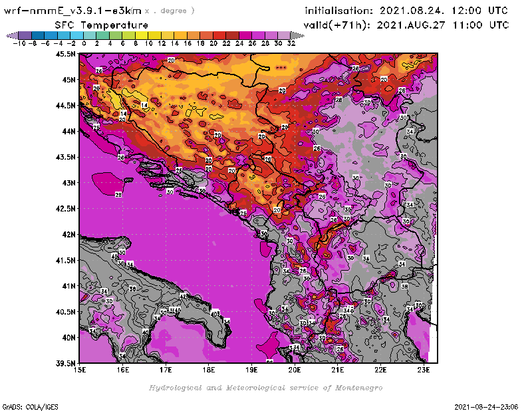Click the '45N' latitude label
Image resolution: width=532 pixels, height=411 pixels.
[68, 80]
